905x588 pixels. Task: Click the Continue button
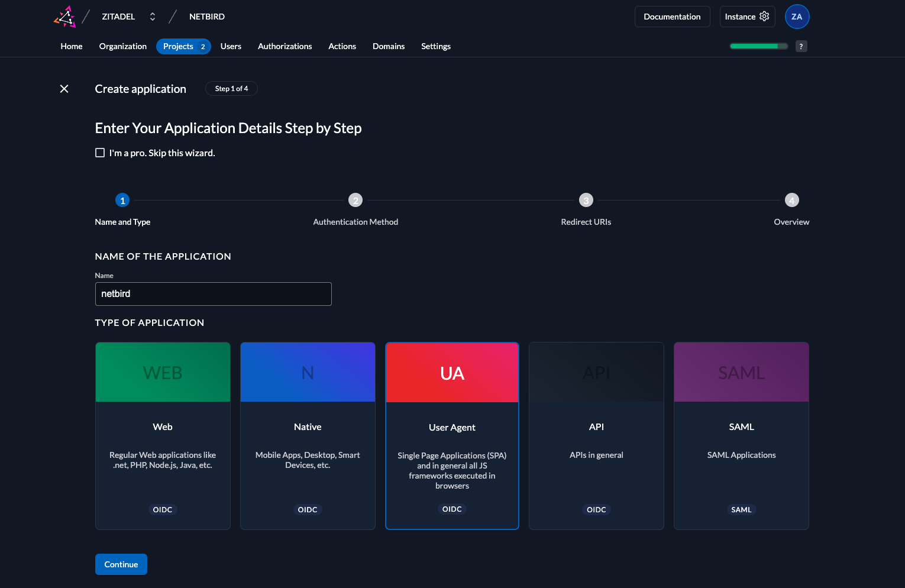[x=121, y=564]
